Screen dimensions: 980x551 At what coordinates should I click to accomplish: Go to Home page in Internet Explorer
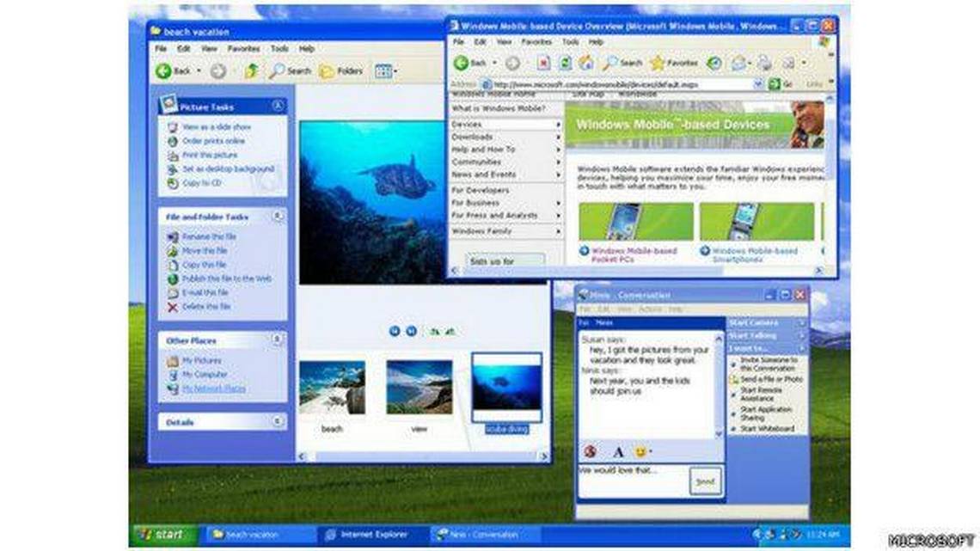pos(586,63)
